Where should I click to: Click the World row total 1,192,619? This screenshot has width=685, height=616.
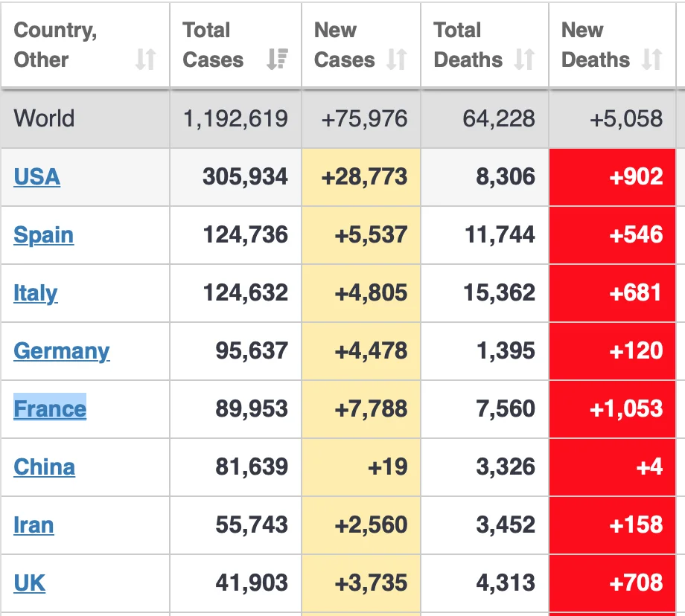235,118
